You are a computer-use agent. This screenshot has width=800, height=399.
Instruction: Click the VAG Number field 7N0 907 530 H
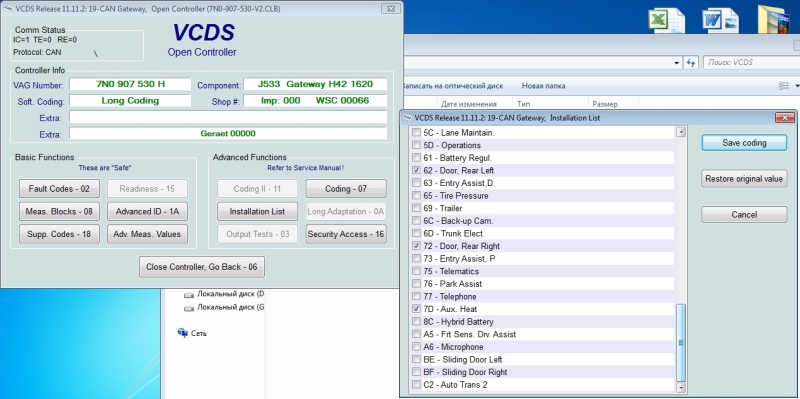coord(130,84)
